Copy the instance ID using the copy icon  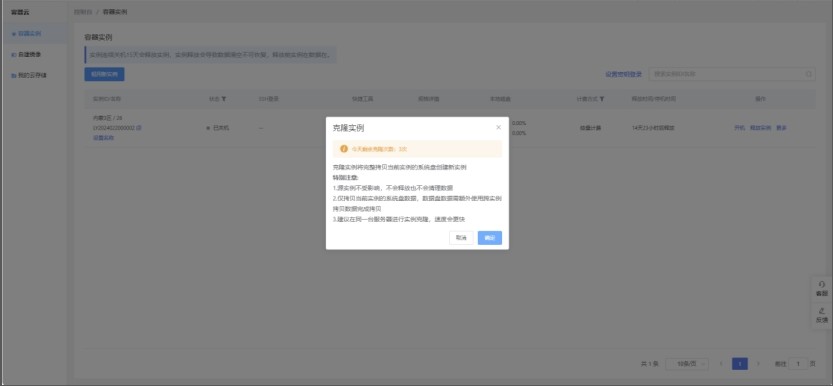[139, 128]
